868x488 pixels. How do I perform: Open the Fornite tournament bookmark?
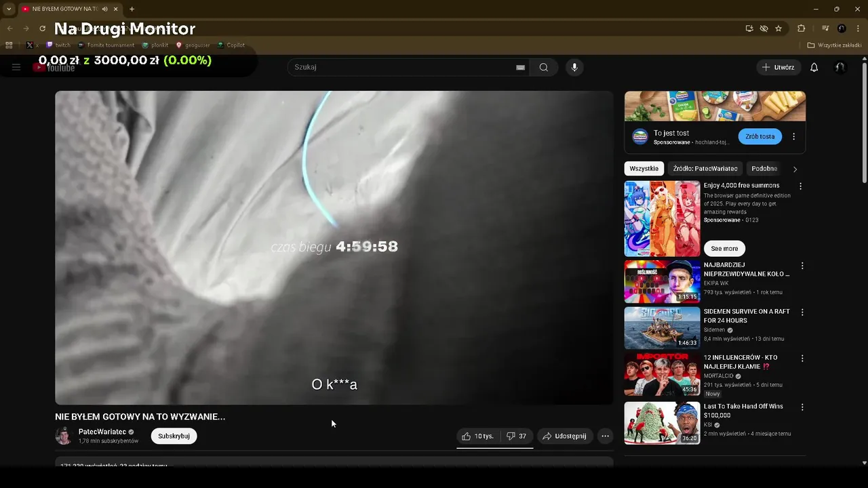106,45
